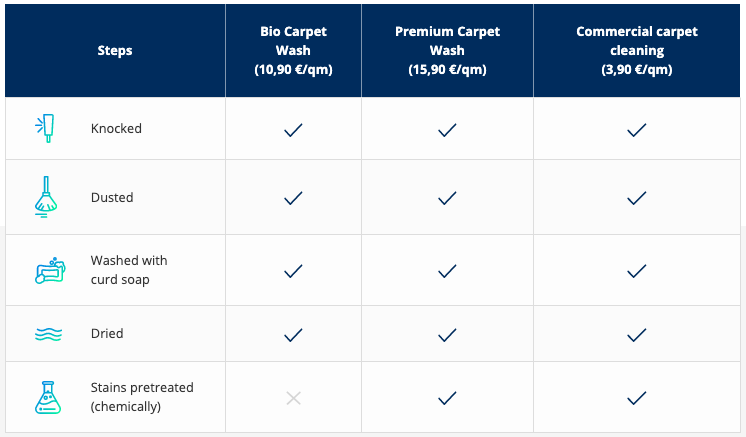Click the gray X for Bio stains pretreated
The width and height of the screenshot is (746, 437).
(x=294, y=398)
